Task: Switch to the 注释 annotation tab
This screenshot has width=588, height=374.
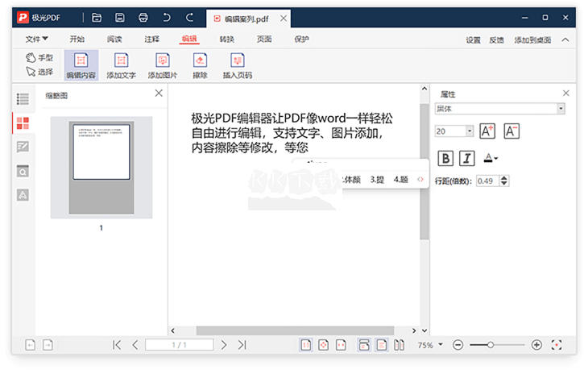Action: pyautogui.click(x=151, y=39)
